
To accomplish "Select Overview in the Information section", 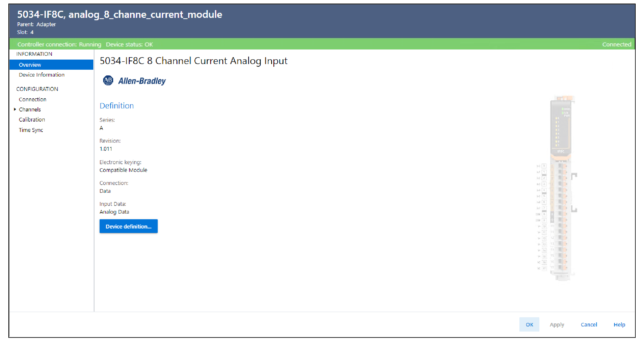I will (x=51, y=65).
